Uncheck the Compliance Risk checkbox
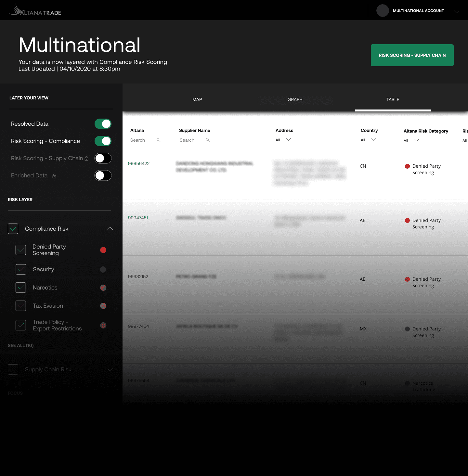 click(13, 229)
